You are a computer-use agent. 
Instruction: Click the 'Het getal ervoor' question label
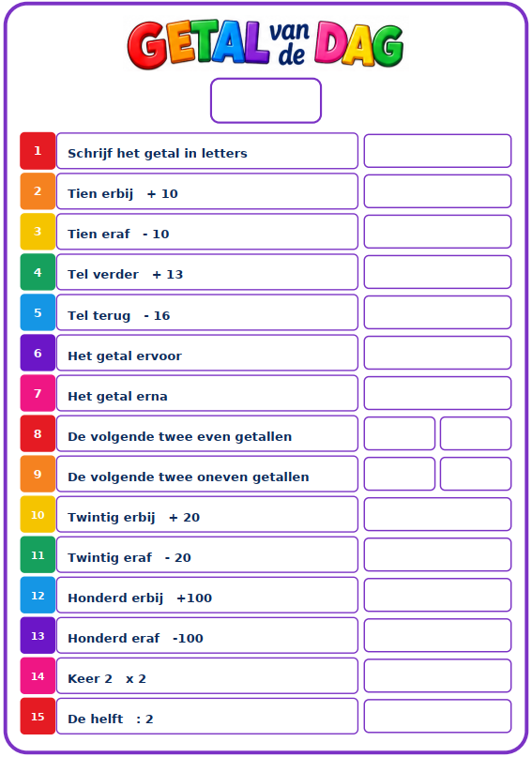point(125,356)
